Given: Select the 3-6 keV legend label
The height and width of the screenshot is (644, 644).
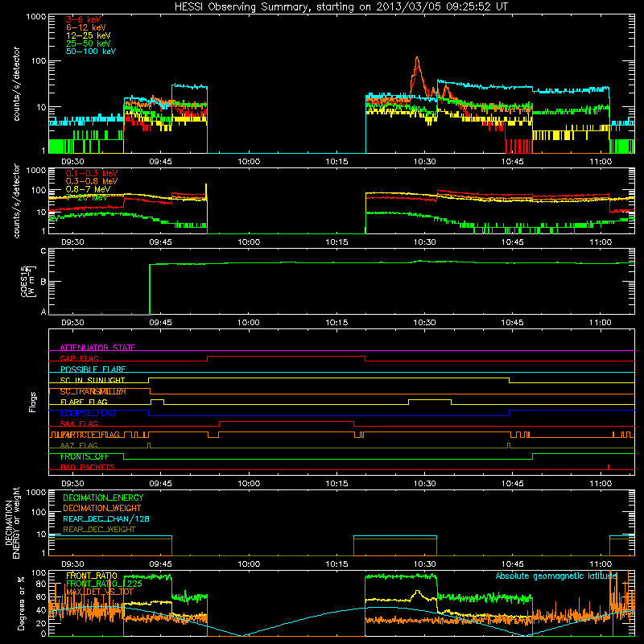Looking at the screenshot, I should (84, 19).
